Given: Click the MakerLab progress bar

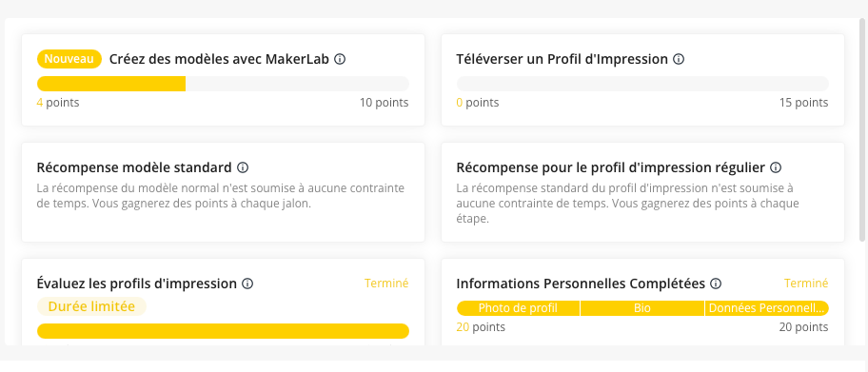Looking at the screenshot, I should tap(223, 84).
